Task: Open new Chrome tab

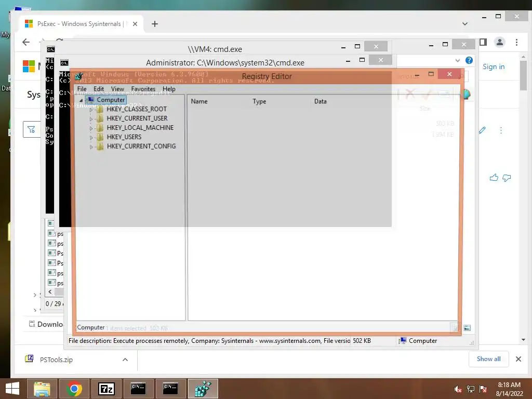Action: [155, 24]
